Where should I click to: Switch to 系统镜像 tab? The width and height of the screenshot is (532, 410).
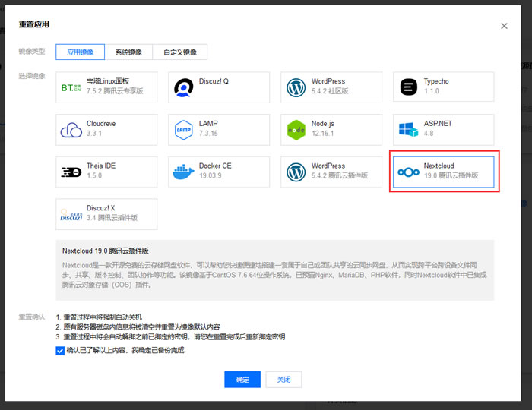coord(128,52)
